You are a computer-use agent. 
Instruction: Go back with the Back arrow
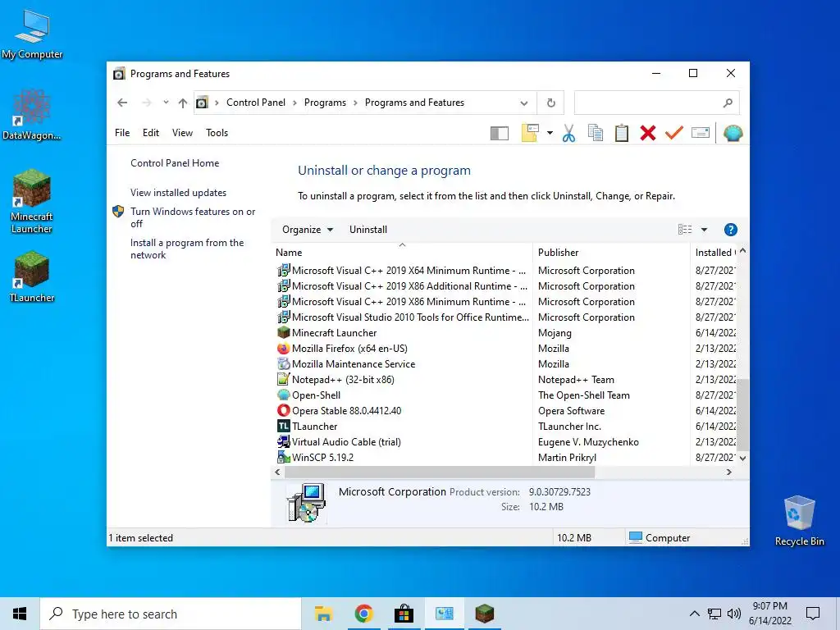(122, 103)
